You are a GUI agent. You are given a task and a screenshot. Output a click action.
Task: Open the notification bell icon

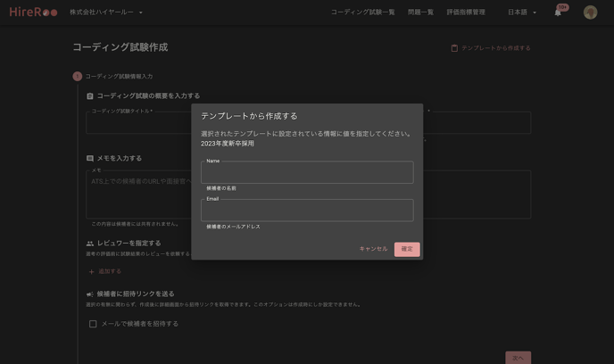(x=558, y=12)
